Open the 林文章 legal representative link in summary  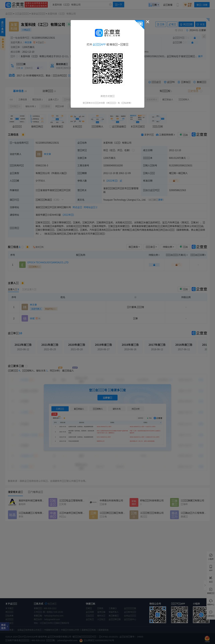28,42
